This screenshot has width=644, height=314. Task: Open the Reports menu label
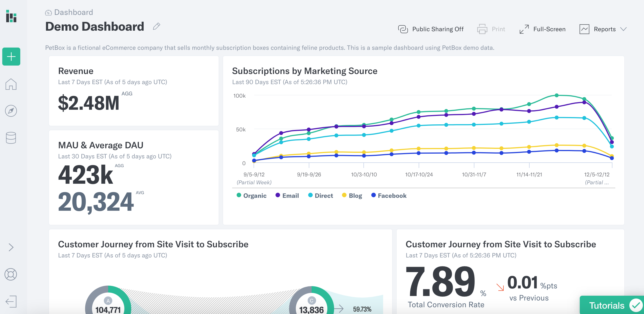[x=605, y=29]
